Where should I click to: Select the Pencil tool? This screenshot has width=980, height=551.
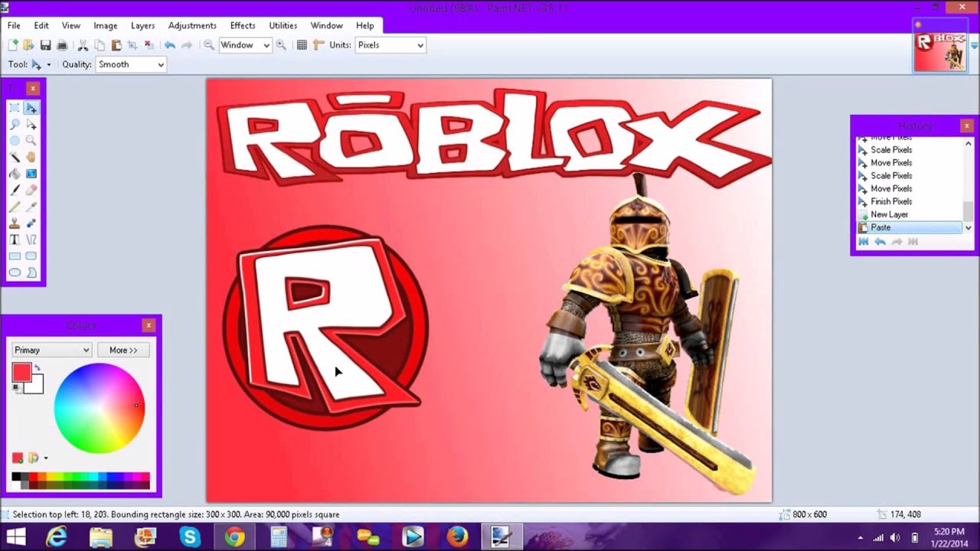pos(15,207)
